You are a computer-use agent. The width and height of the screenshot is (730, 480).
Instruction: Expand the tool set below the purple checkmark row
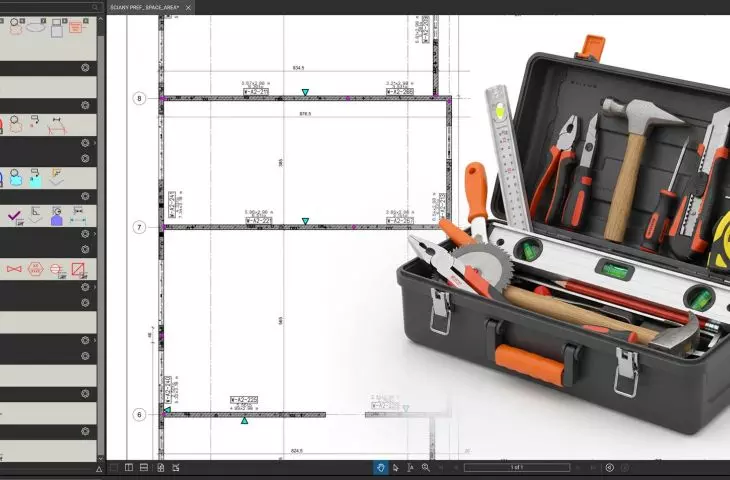tap(95, 234)
